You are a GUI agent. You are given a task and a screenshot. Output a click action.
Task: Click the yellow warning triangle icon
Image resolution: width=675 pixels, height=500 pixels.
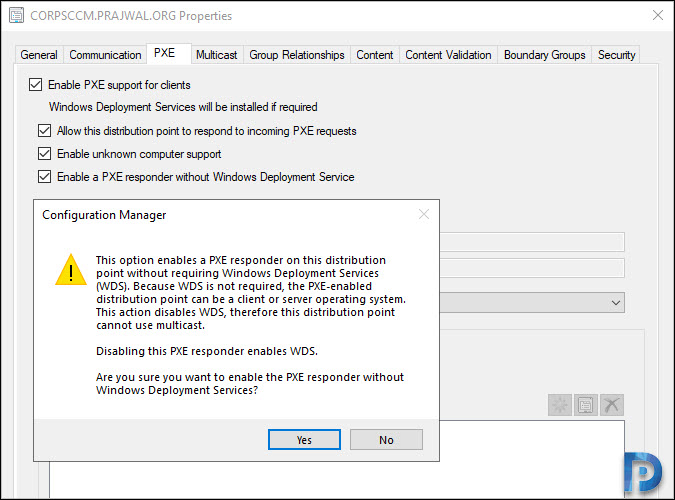(71, 270)
